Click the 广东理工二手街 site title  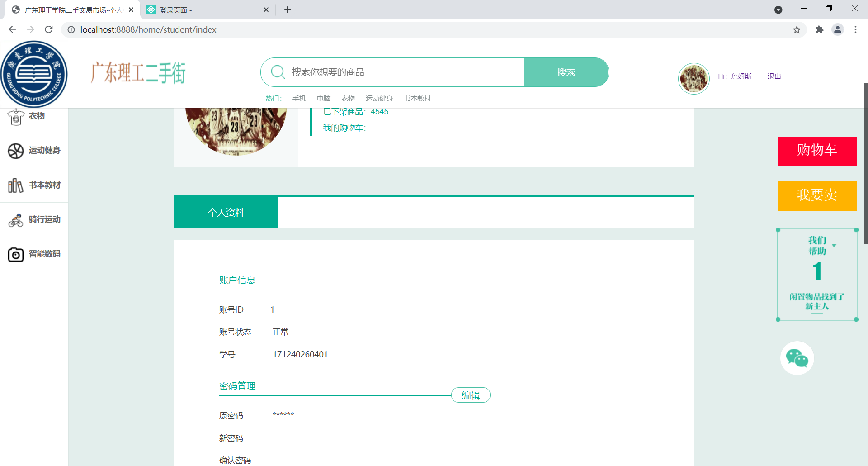[x=138, y=73]
